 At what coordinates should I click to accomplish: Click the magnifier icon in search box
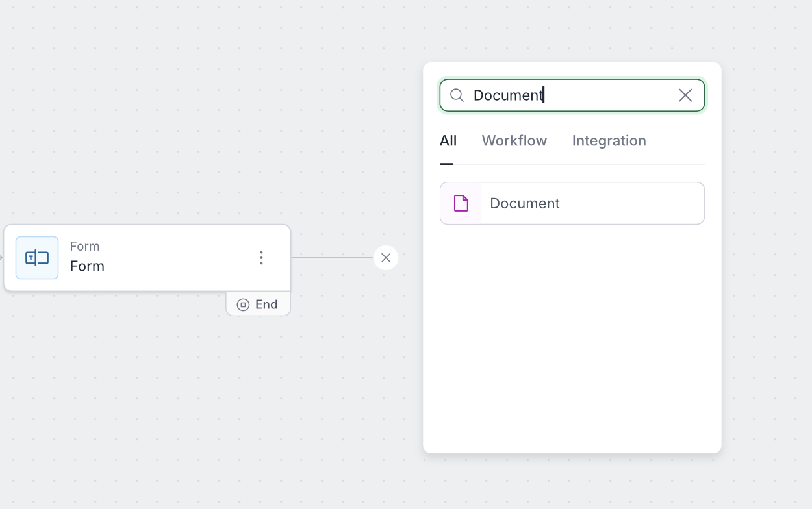pos(457,95)
